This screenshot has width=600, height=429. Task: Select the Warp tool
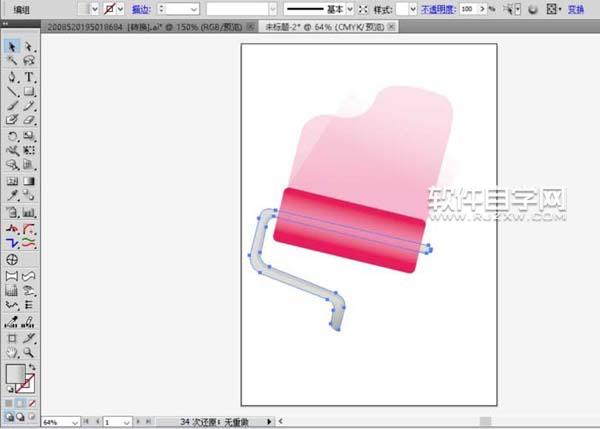[12, 150]
